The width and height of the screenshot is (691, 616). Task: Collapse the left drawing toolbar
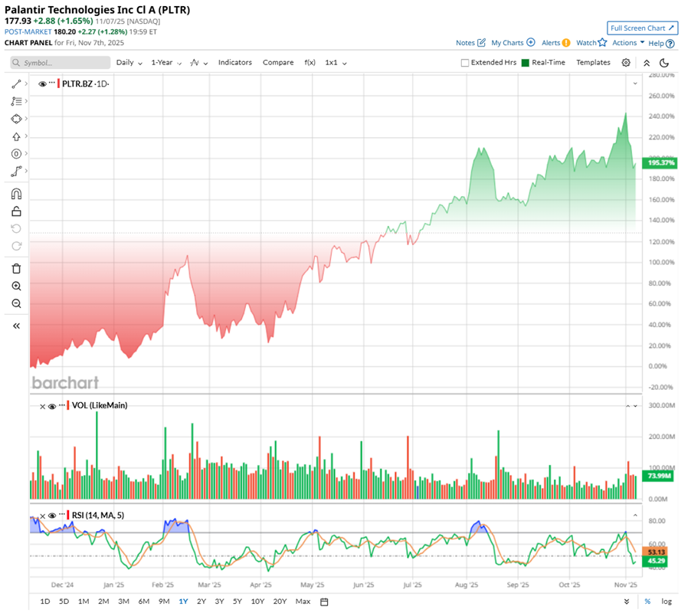(x=16, y=326)
